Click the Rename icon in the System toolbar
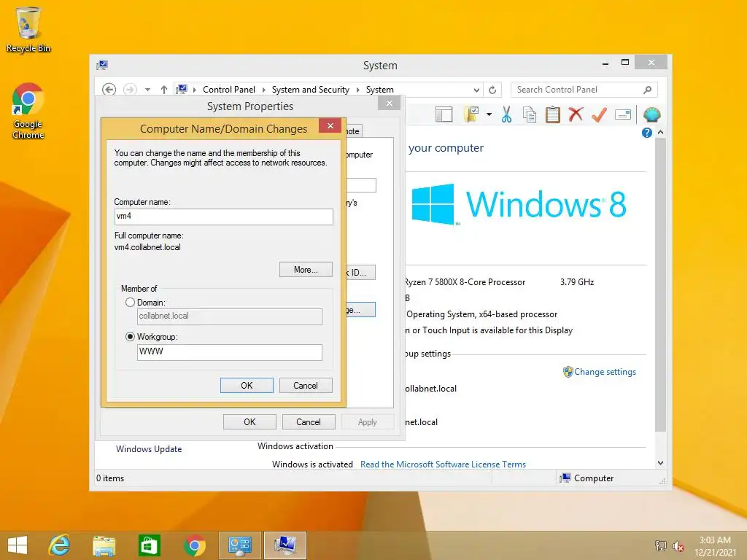Viewport: 747px width, 560px height. (623, 114)
